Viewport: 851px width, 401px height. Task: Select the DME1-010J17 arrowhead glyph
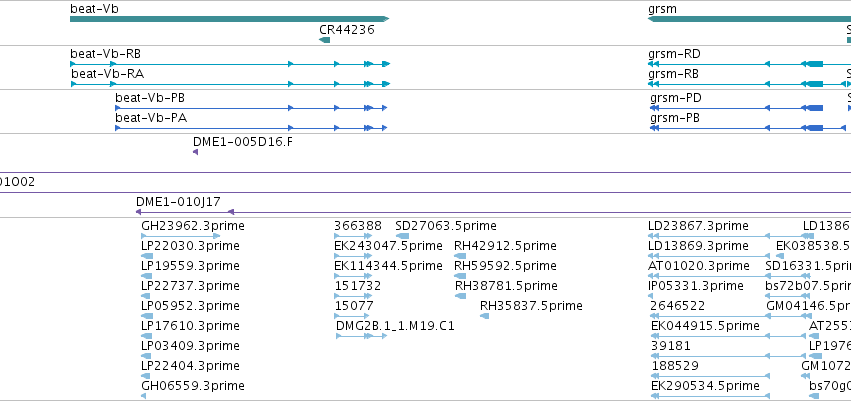click(138, 212)
